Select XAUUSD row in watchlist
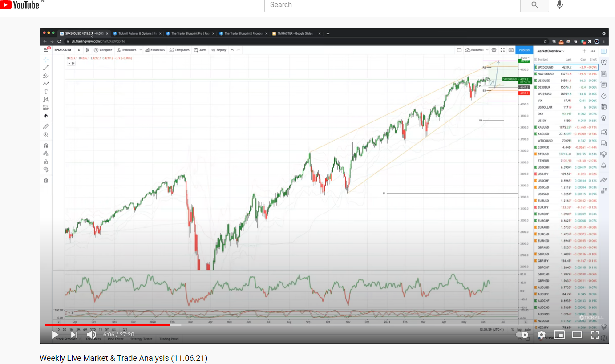This screenshot has height=364, width=615. click(566, 127)
